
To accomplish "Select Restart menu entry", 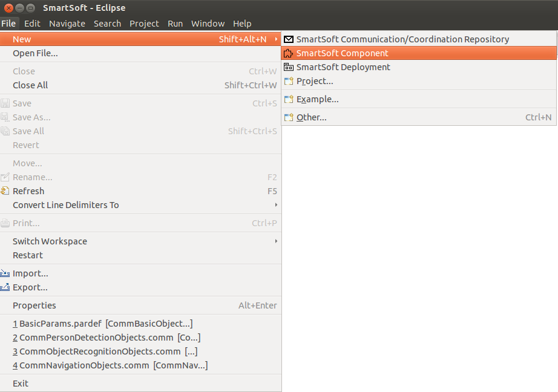I will tap(140, 255).
